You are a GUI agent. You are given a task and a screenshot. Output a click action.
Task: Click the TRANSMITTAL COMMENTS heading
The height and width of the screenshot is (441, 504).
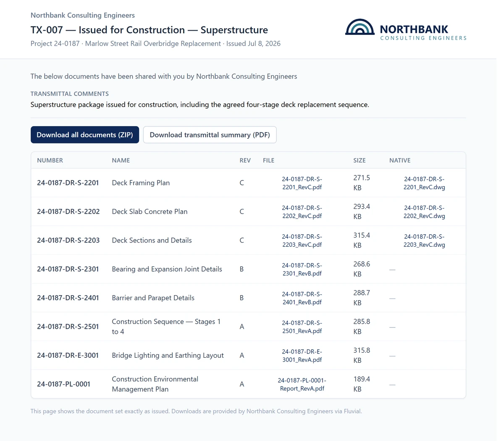tap(70, 94)
